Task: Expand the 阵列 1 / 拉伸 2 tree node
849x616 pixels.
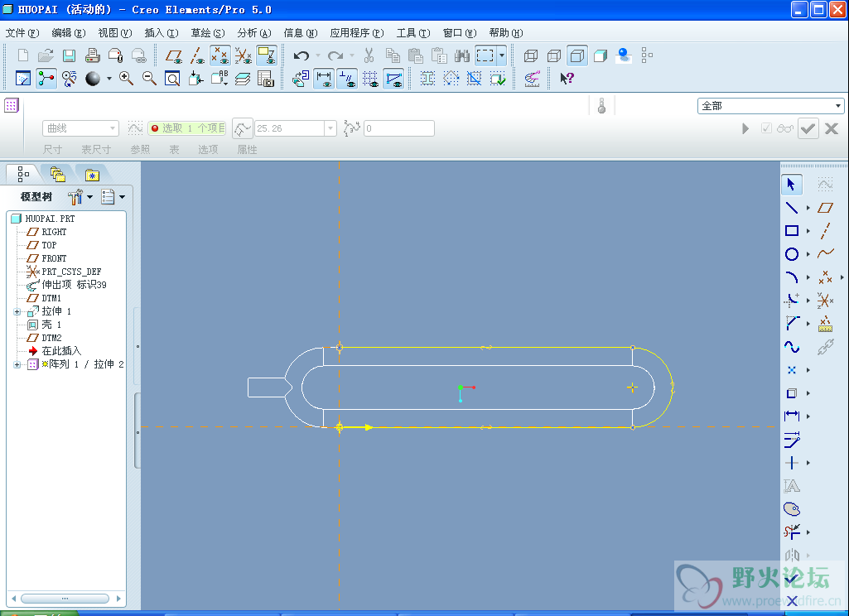Action: point(17,365)
